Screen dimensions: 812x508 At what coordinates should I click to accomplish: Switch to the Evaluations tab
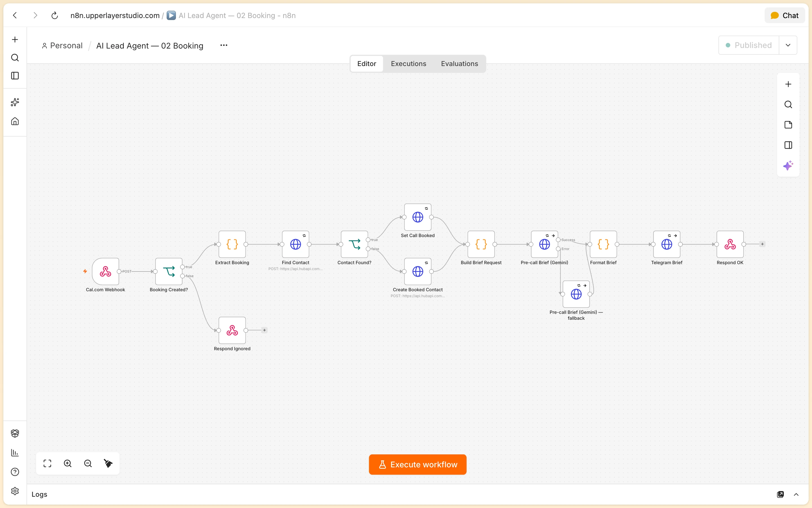(x=459, y=64)
